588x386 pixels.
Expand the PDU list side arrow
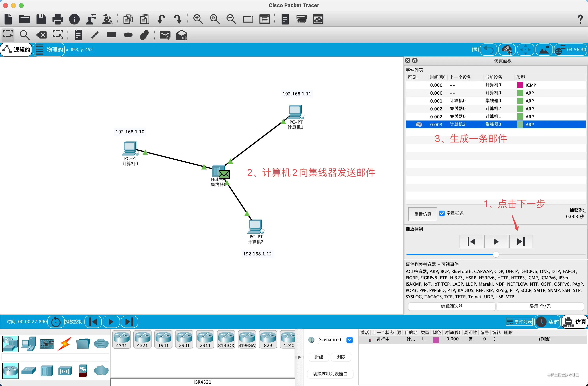(300, 357)
